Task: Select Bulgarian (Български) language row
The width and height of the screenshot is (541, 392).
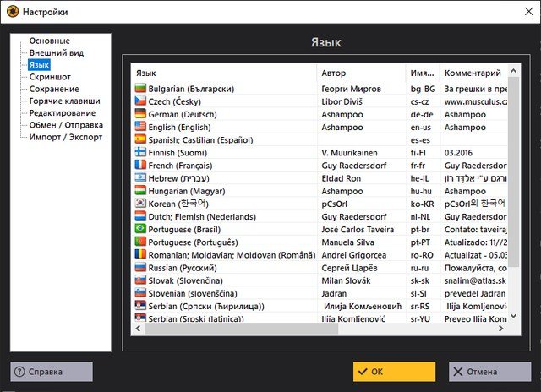Action: click(320, 89)
